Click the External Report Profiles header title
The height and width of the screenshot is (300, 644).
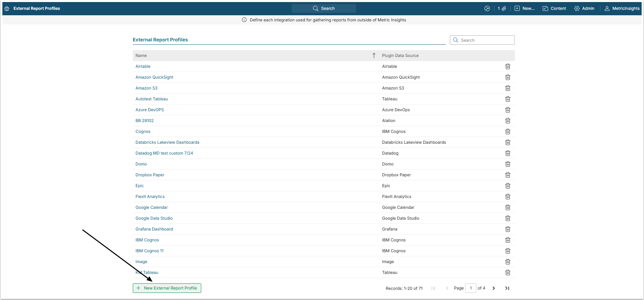(x=37, y=8)
